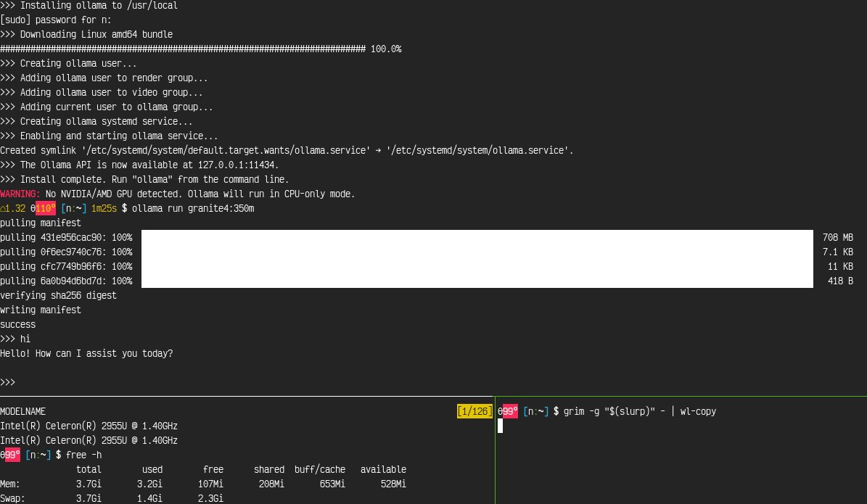867x504 pixels.
Task: Click the [n:~] prompt before ollama run
Action: coord(74,209)
